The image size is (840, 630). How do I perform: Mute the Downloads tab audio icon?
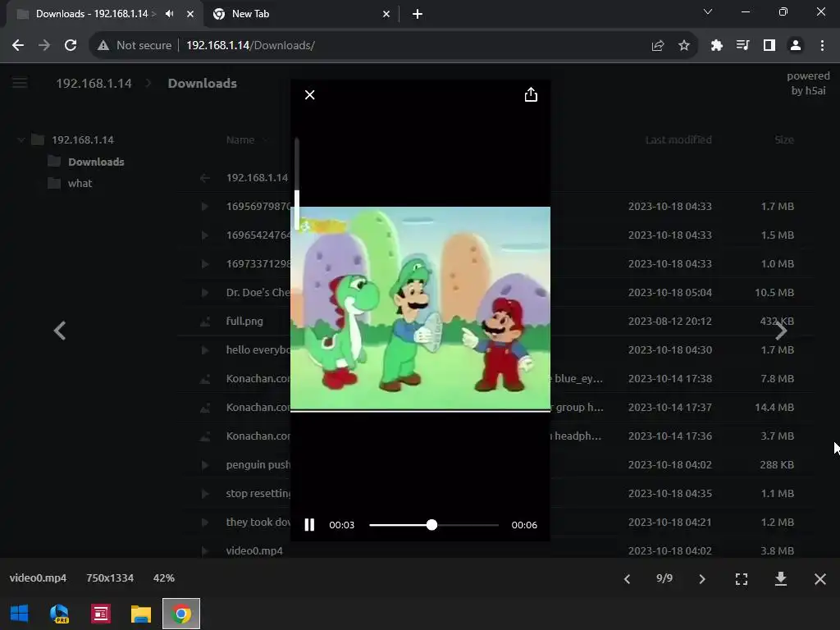[x=169, y=14]
